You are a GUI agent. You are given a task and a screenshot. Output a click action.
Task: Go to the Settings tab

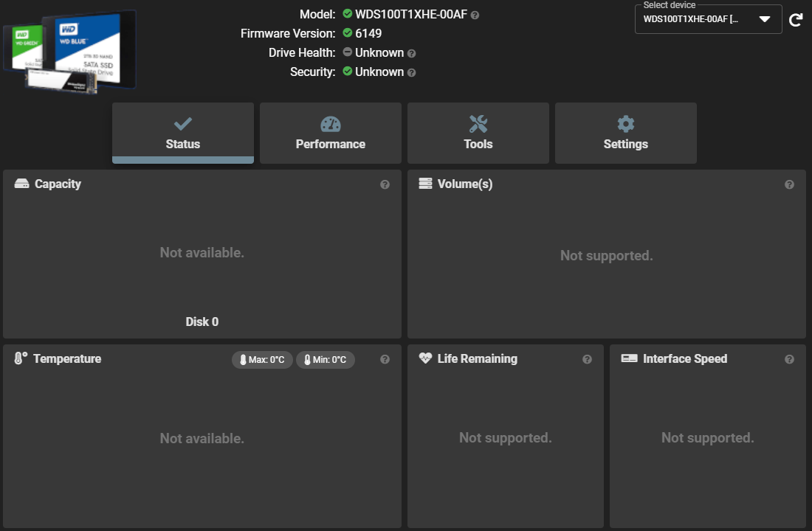pyautogui.click(x=625, y=133)
